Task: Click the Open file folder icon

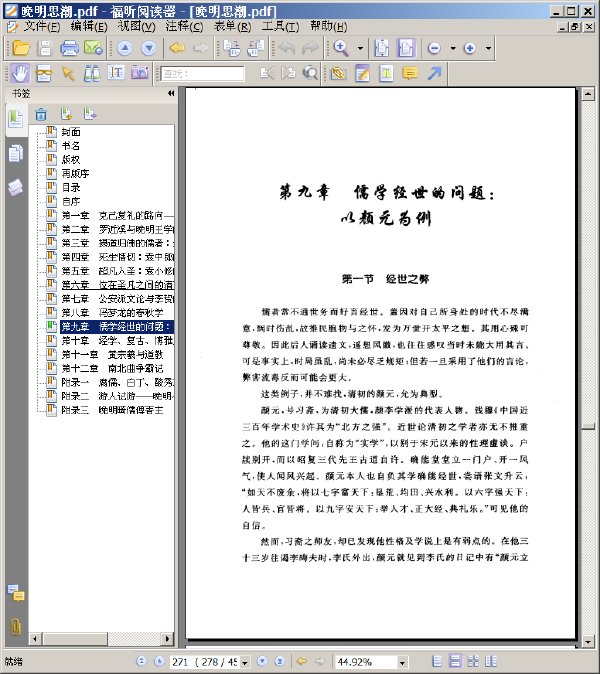Action: (x=20, y=48)
